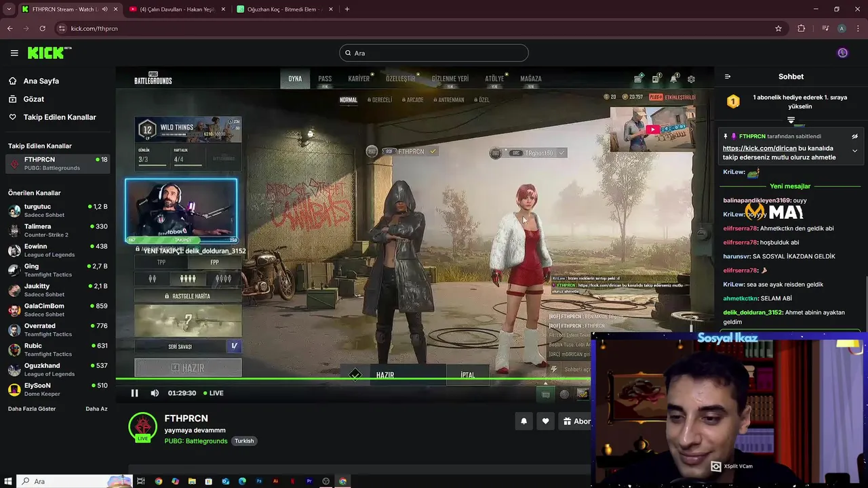
Task: Pause the live stream
Action: point(134,393)
